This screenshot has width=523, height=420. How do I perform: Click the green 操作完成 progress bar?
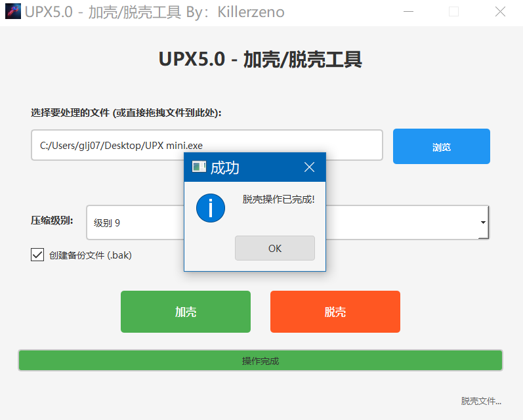coord(261,361)
